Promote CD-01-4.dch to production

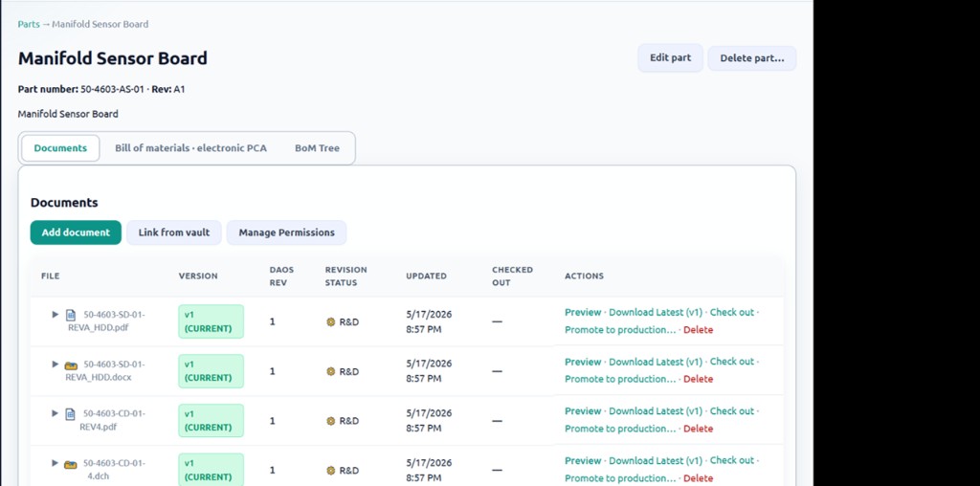tap(620, 478)
